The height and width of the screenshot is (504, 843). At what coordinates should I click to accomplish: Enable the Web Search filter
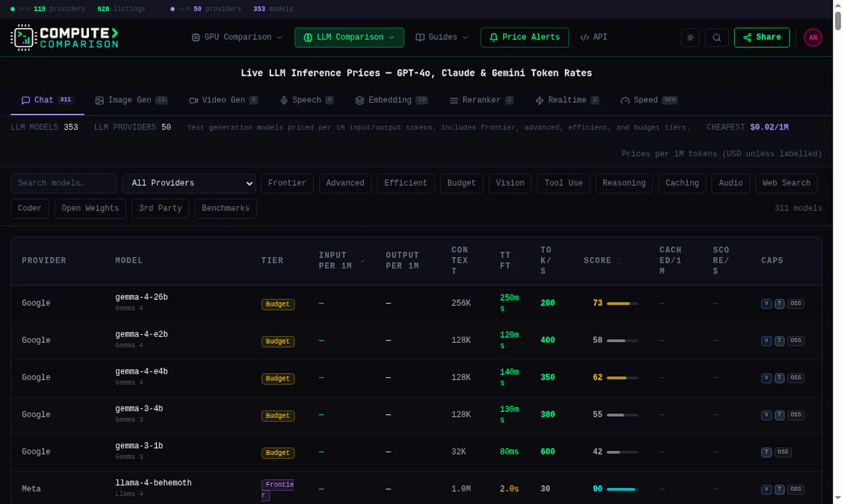point(787,183)
